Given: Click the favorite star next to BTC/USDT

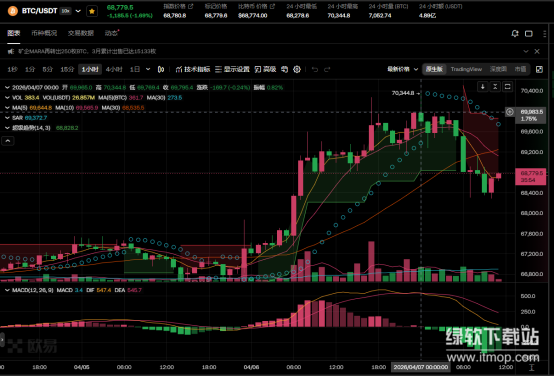Looking at the screenshot, I should (92, 11).
